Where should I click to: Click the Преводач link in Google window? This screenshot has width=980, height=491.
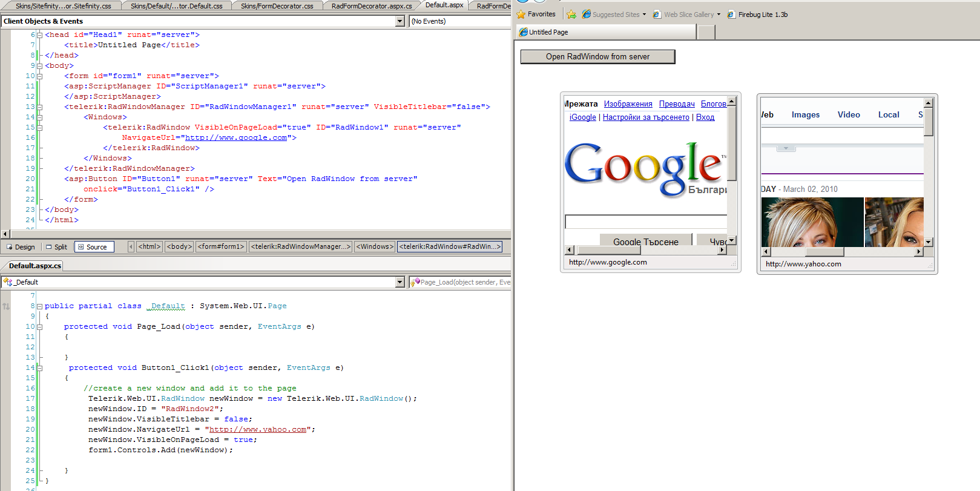[677, 104]
